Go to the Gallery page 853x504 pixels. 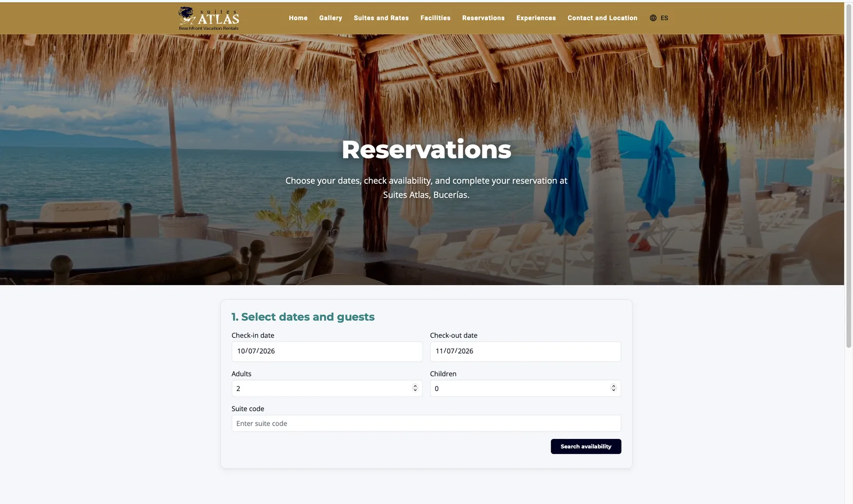(331, 18)
